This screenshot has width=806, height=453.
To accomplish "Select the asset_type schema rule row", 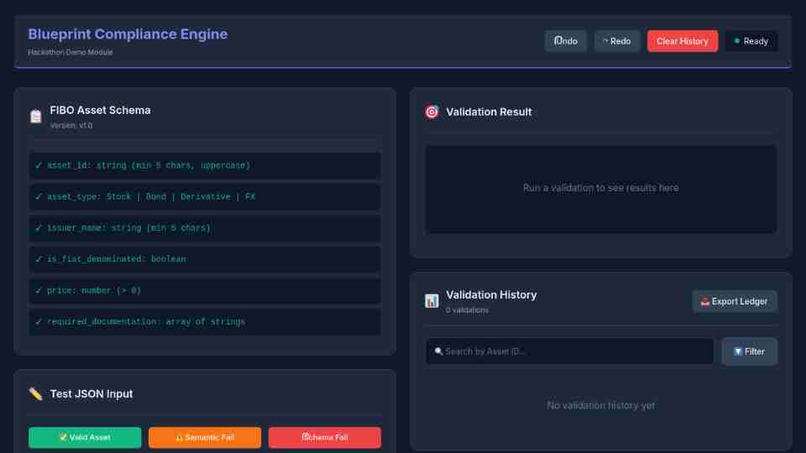I will (205, 197).
